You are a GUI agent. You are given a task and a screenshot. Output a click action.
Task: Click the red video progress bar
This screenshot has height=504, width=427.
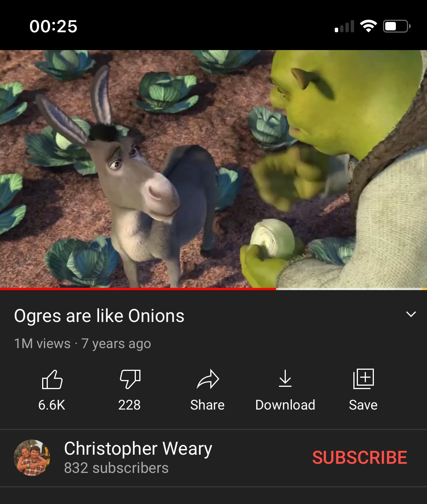coord(138,289)
